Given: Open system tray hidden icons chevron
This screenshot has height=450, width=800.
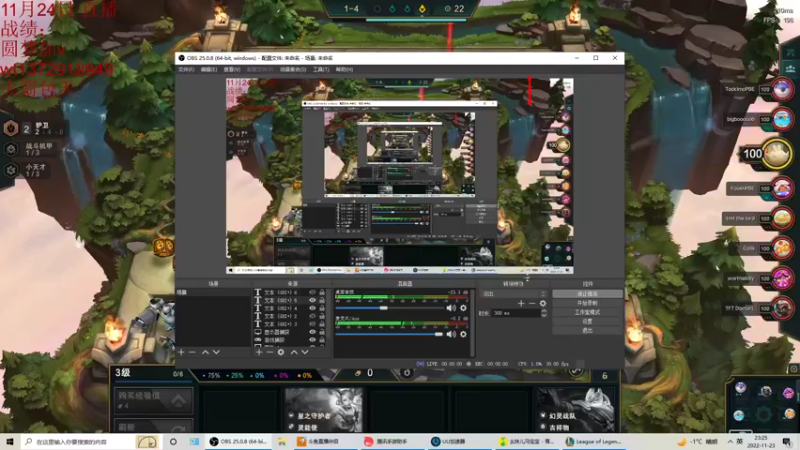Looking at the screenshot, I should coord(730,441).
